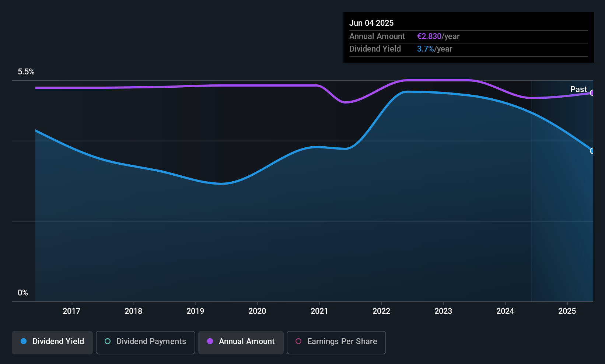The width and height of the screenshot is (605, 364).
Task: Click the pink circle icon beside Earnings Per Share
Action: pyautogui.click(x=298, y=342)
